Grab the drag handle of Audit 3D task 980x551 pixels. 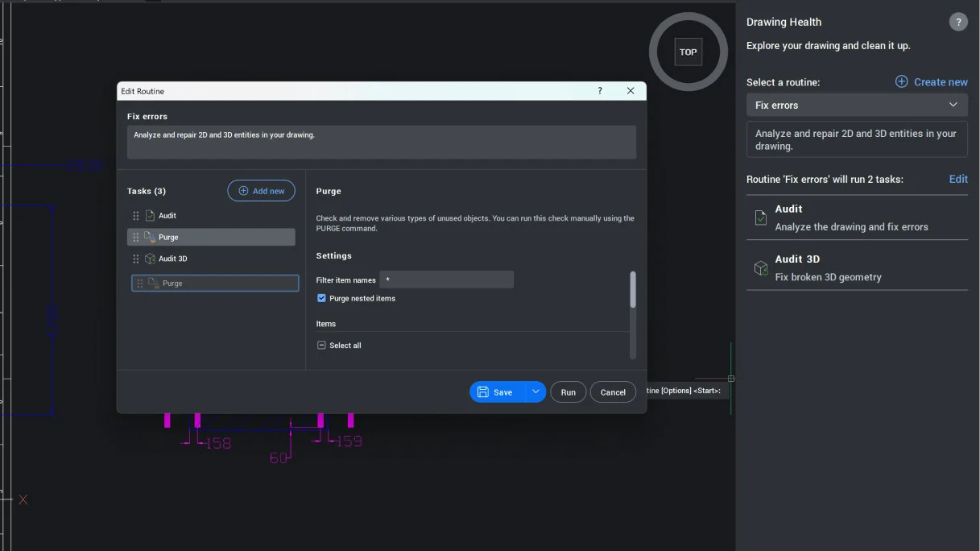135,259
